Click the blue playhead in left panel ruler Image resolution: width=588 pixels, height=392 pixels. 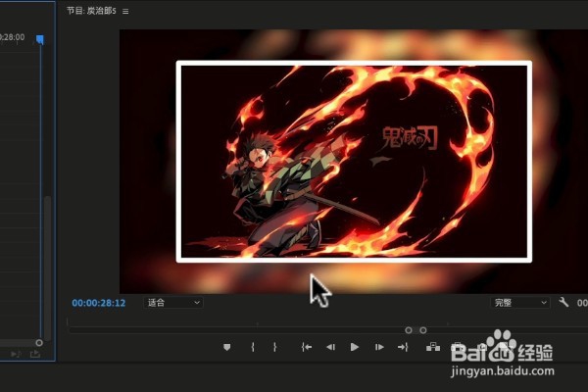(40, 39)
